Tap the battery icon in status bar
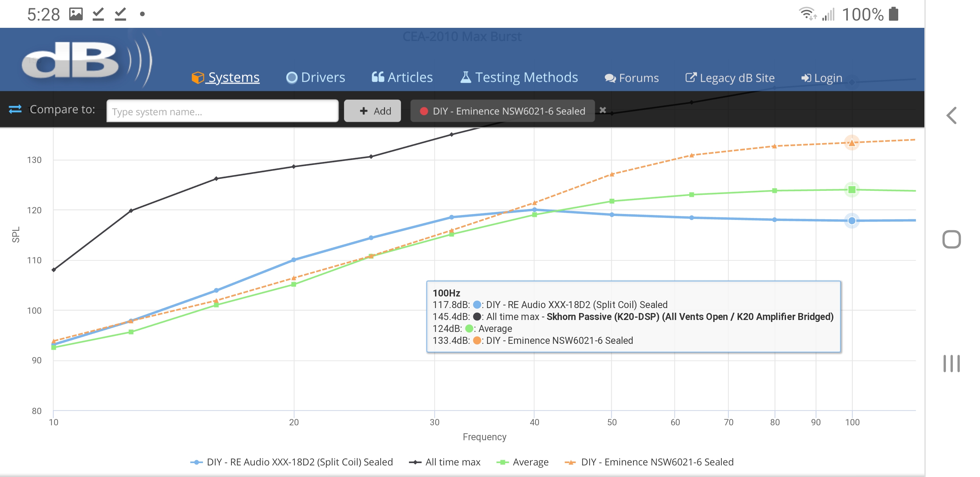This screenshot has height=477, width=980. [x=894, y=14]
